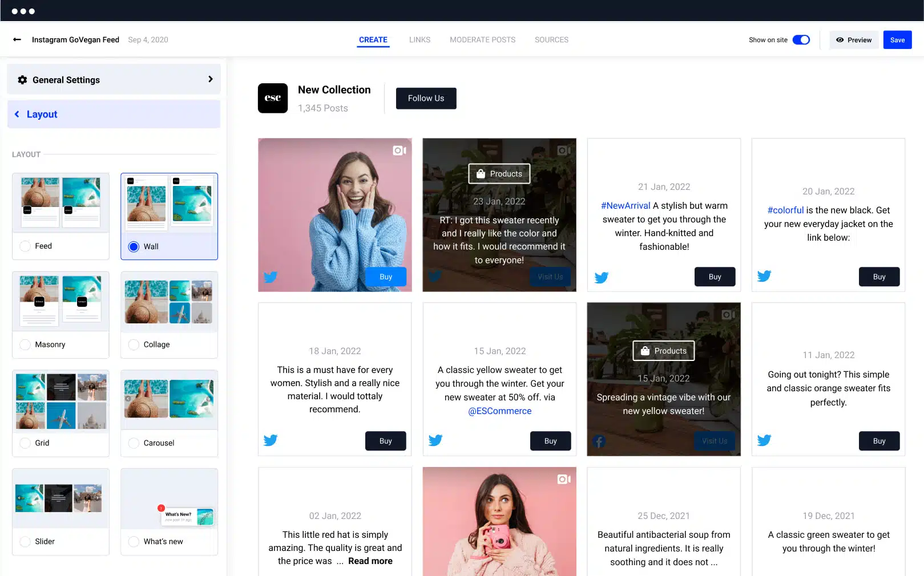924x576 pixels.
Task: Pick the Collage layout thumbnail
Action: coord(169,302)
